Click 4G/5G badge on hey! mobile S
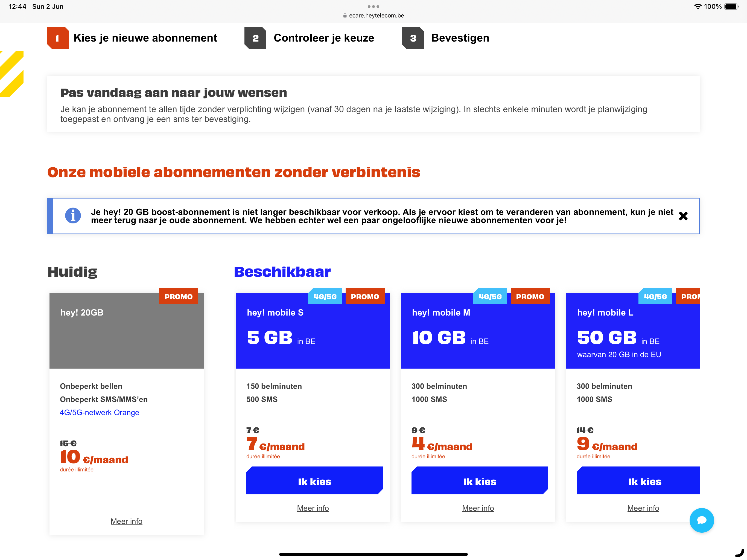 325,297
